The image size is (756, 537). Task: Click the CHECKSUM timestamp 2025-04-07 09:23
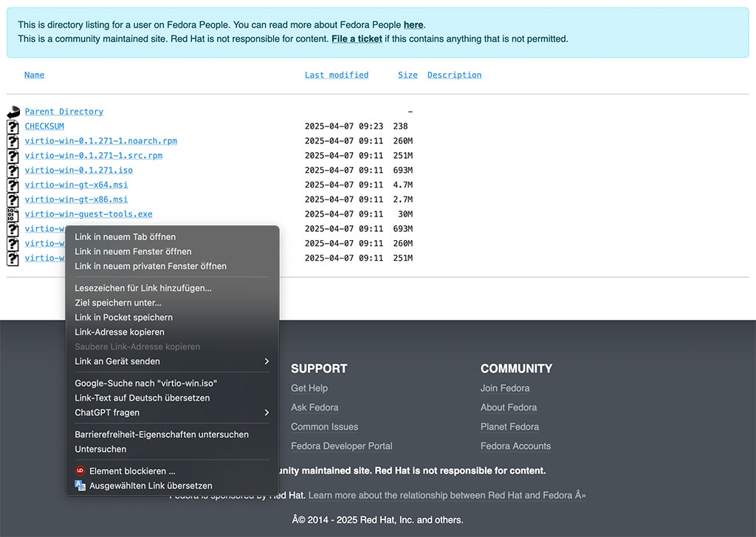[x=344, y=126]
